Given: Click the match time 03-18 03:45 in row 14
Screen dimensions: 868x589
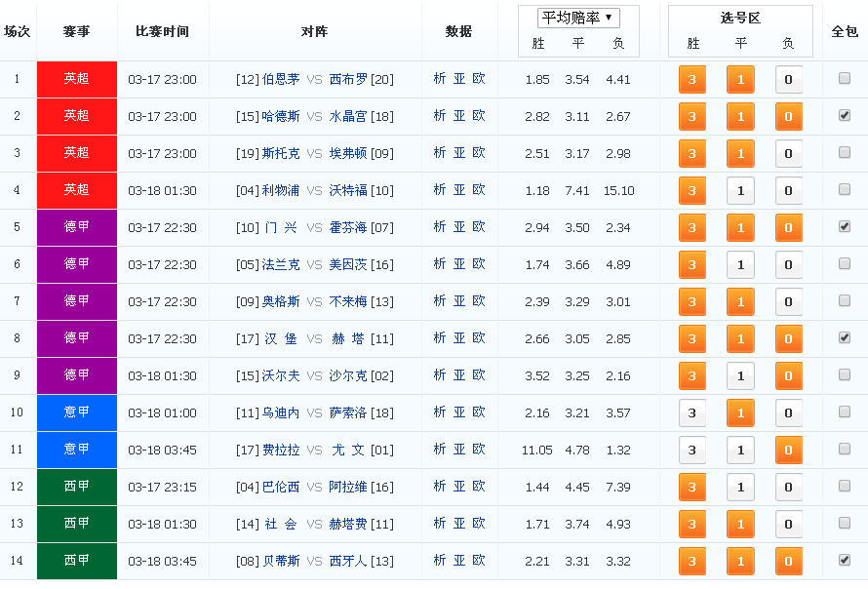Looking at the screenshot, I should coord(162,562).
